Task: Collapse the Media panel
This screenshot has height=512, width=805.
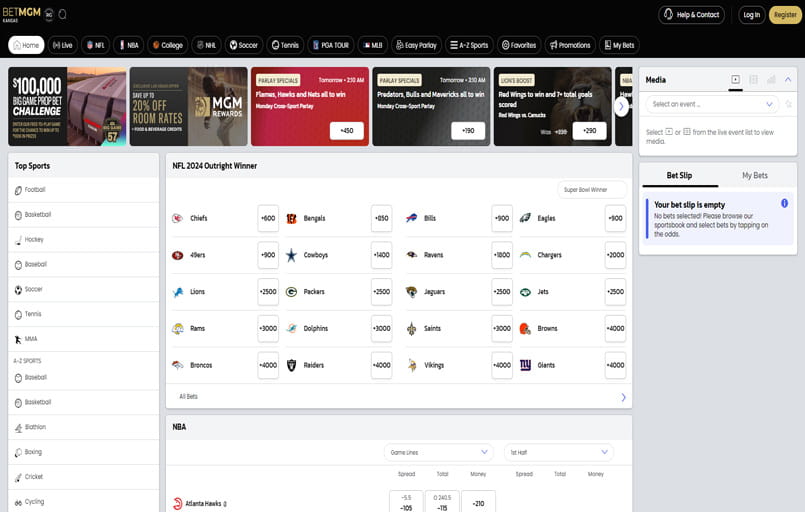Action: point(788,79)
